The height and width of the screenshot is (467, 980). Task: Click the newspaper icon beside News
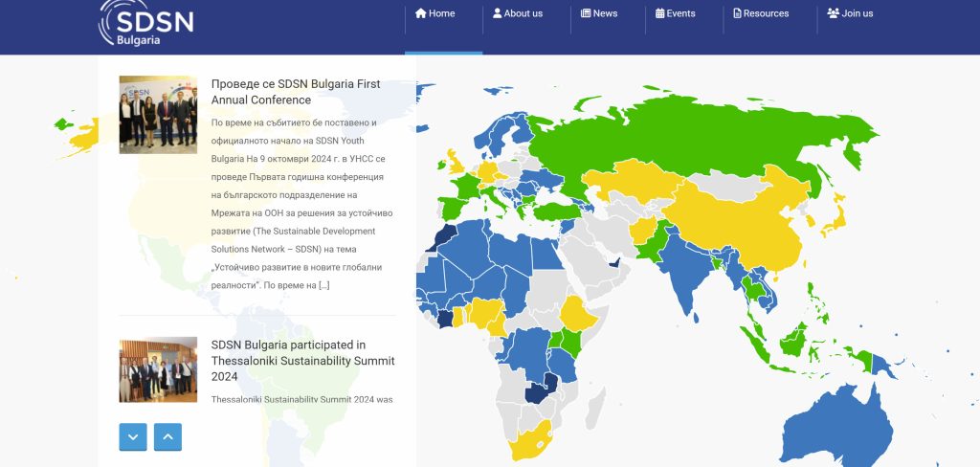[x=586, y=13]
